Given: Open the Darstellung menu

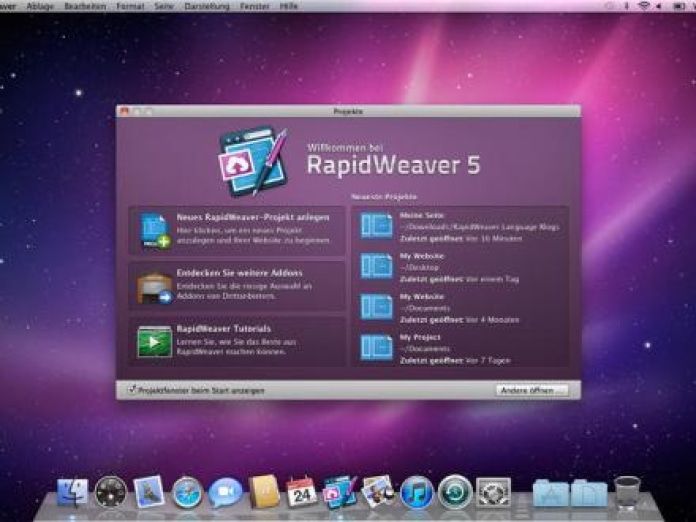Looking at the screenshot, I should click(206, 6).
